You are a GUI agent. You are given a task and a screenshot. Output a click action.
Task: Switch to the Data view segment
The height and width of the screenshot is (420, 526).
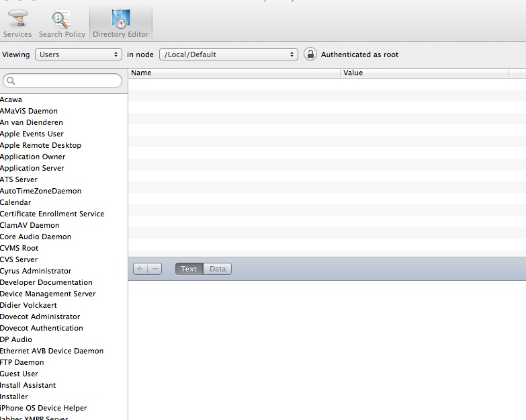tap(218, 269)
